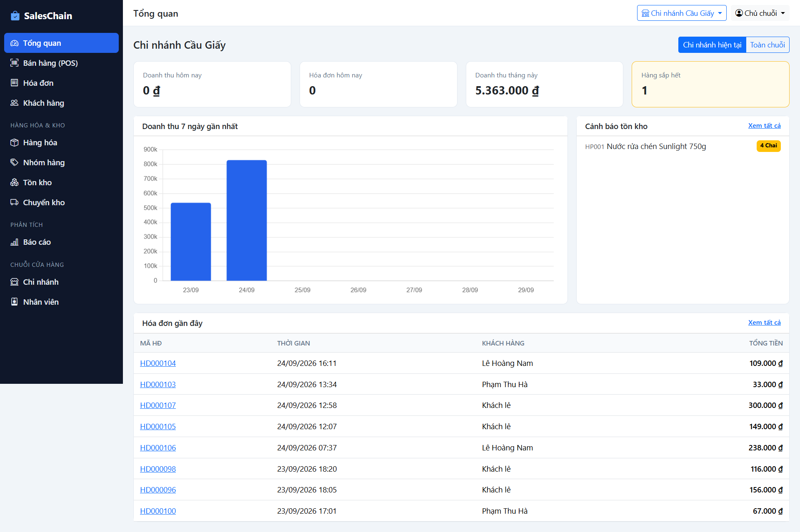Screen dimensions: 800x532
Task: Click the Chi nhánh shop icon in sidebar
Action: (x=15, y=282)
